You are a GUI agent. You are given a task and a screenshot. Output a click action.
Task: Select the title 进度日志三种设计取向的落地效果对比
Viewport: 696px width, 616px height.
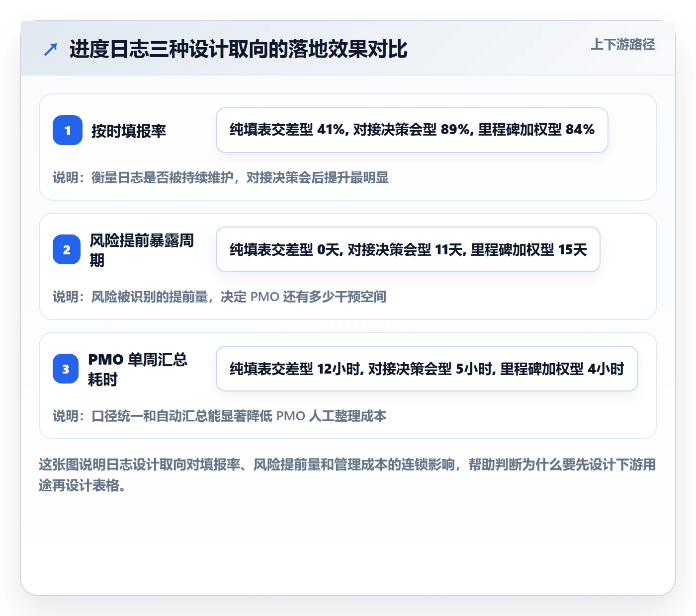239,49
